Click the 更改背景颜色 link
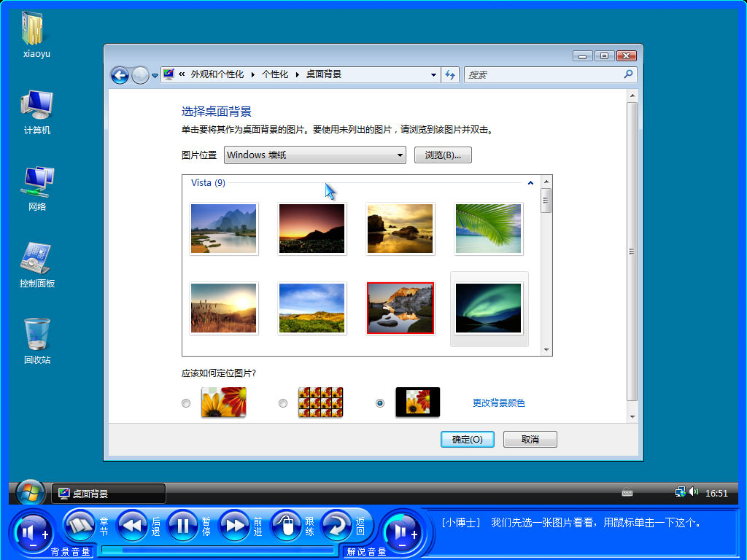 [499, 402]
